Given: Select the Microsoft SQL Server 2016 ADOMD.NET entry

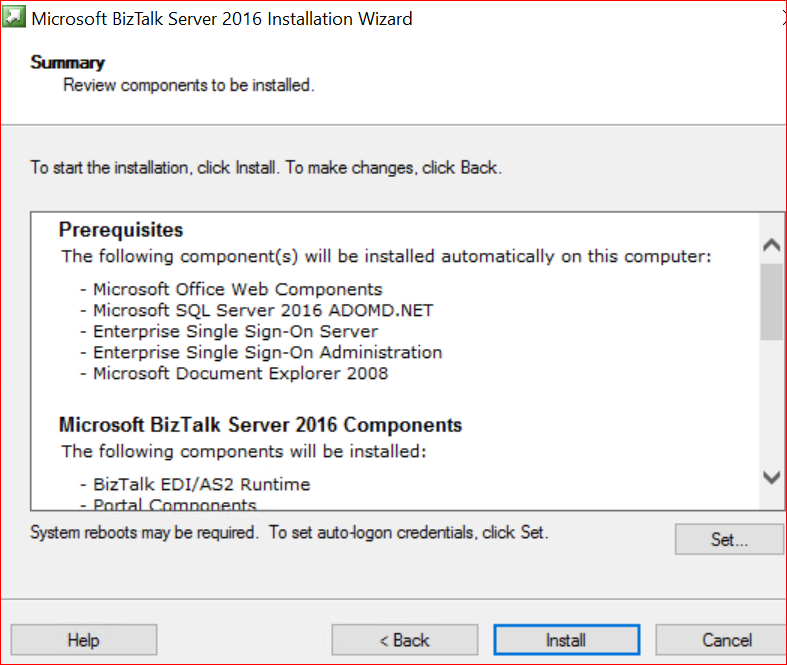Looking at the screenshot, I should click(x=263, y=310).
